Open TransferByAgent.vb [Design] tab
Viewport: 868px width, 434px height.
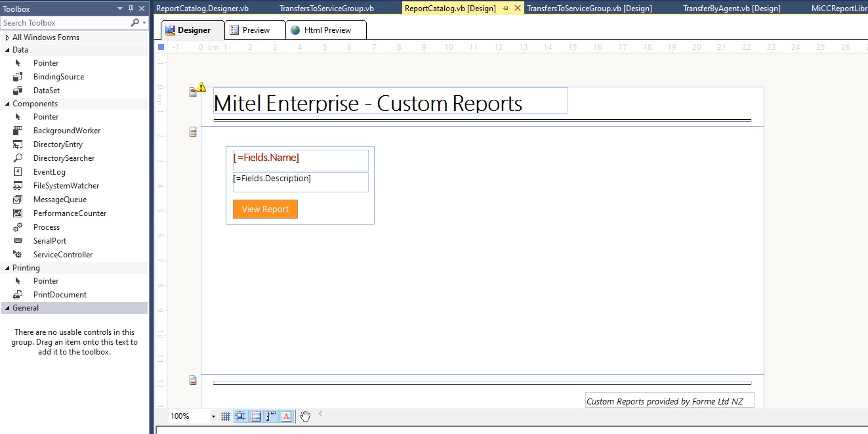click(x=732, y=9)
